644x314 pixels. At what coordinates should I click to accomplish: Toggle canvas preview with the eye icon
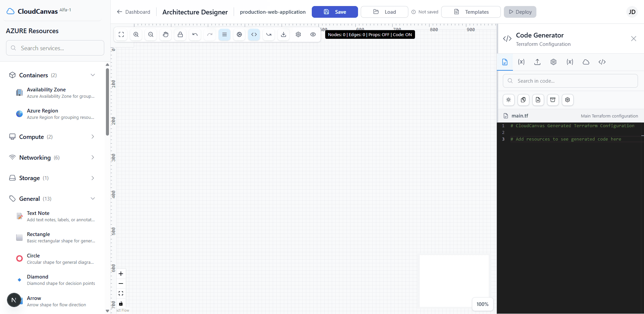click(313, 34)
